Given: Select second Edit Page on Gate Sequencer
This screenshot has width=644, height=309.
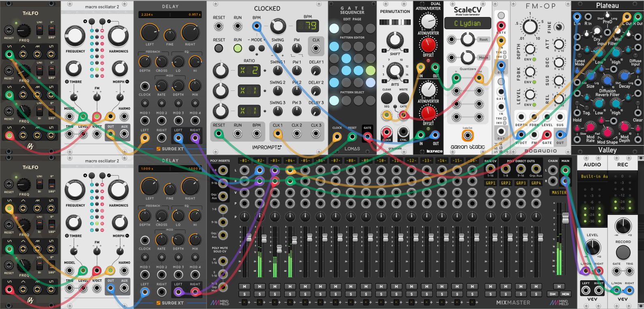Looking at the screenshot, I should (346, 28).
